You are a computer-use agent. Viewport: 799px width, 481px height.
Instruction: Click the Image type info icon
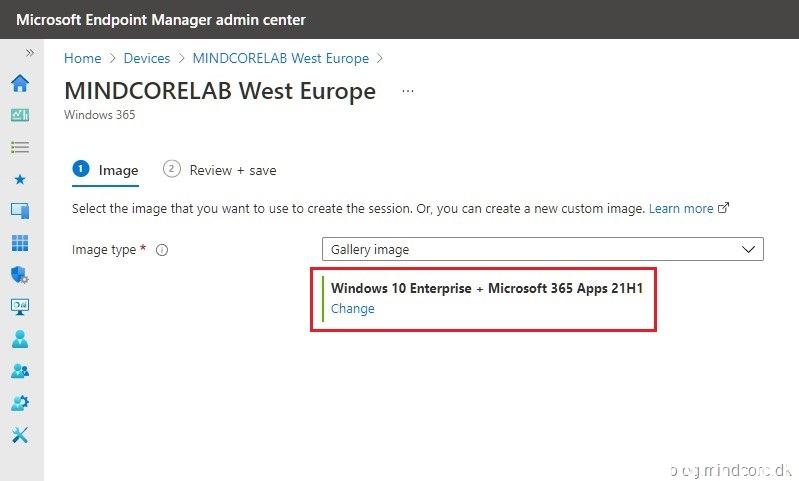pyautogui.click(x=162, y=250)
